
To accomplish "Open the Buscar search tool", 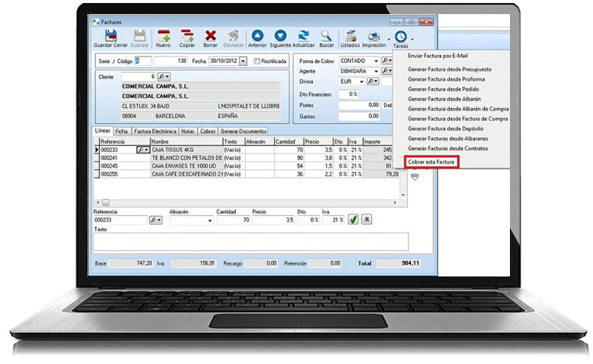I will 327,36.
